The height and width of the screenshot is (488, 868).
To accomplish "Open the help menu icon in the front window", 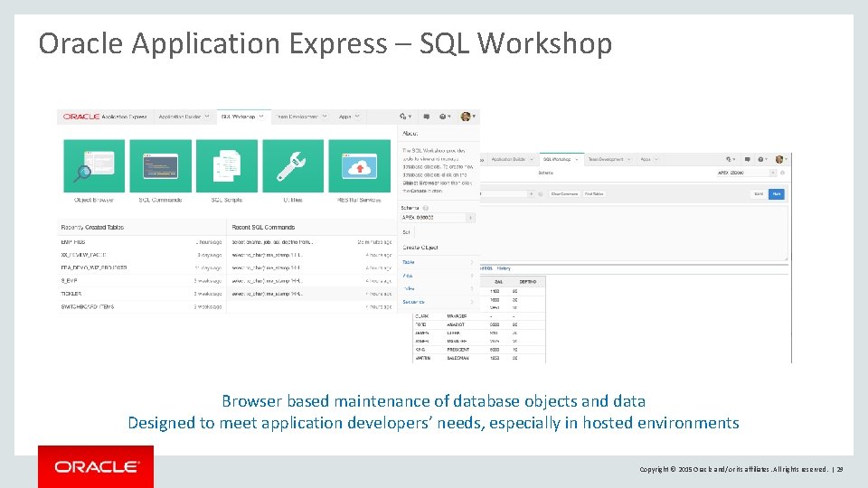I will 445,117.
